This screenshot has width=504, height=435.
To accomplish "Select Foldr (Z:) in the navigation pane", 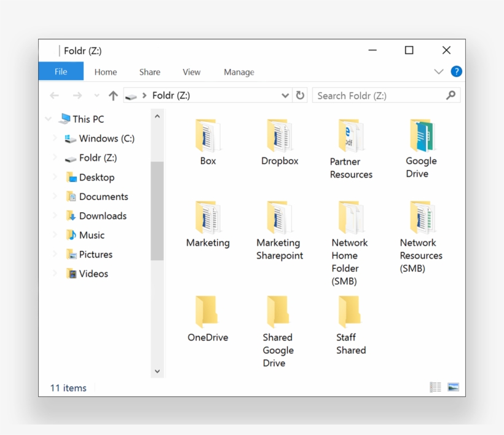I will tap(98, 158).
